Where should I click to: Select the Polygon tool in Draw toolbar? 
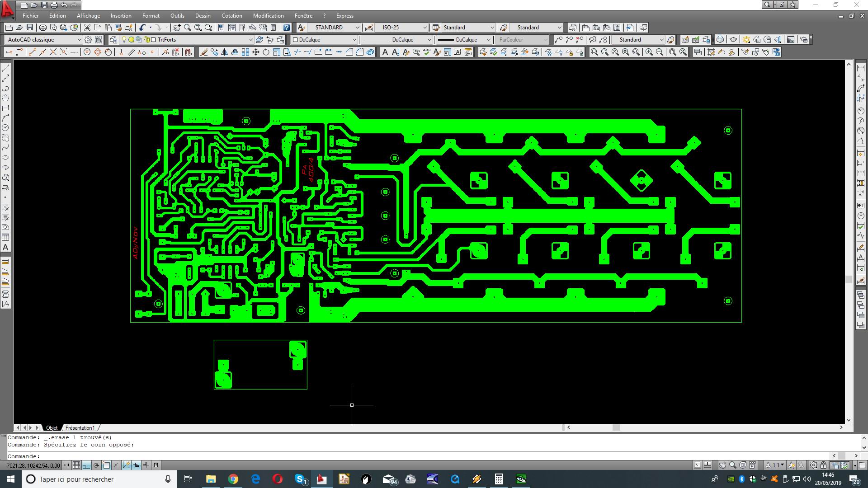point(5,98)
